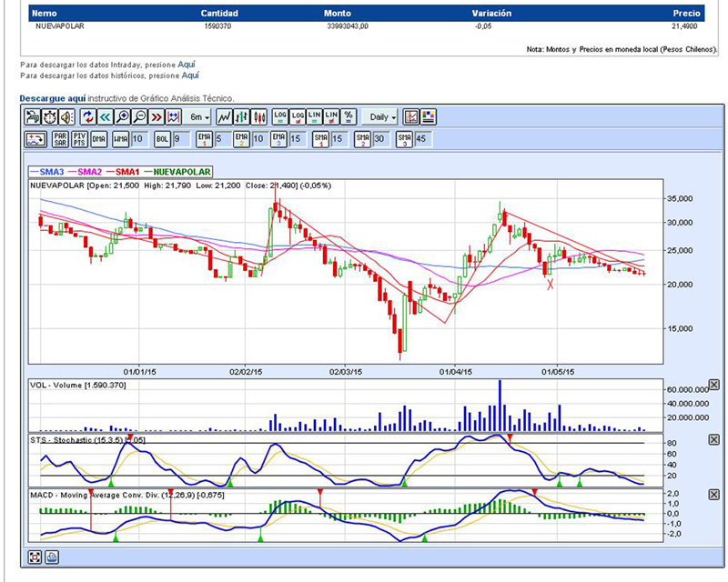This screenshot has height=582, width=728.
Task: Click the BOL period field showing 9
Action: point(181,139)
